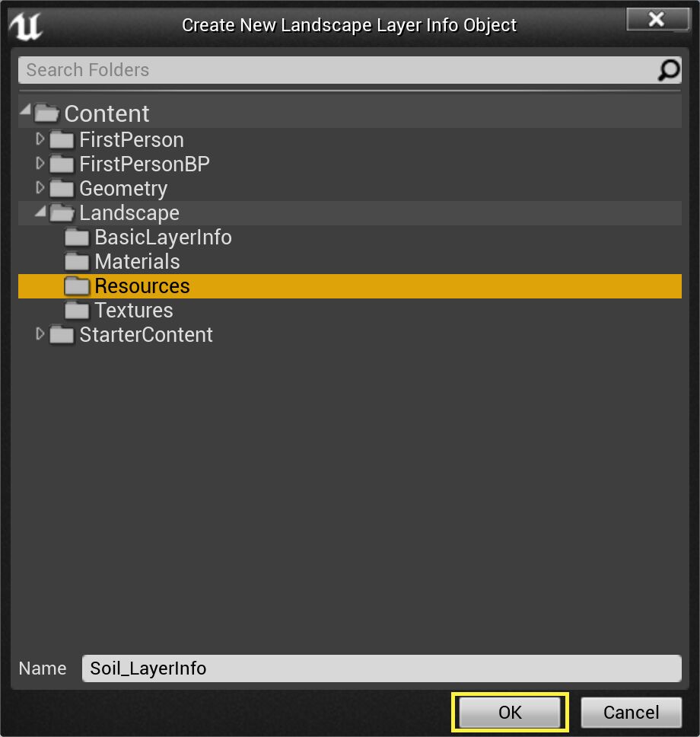Click the Cancel button
The width and height of the screenshot is (700, 737).
(x=631, y=712)
